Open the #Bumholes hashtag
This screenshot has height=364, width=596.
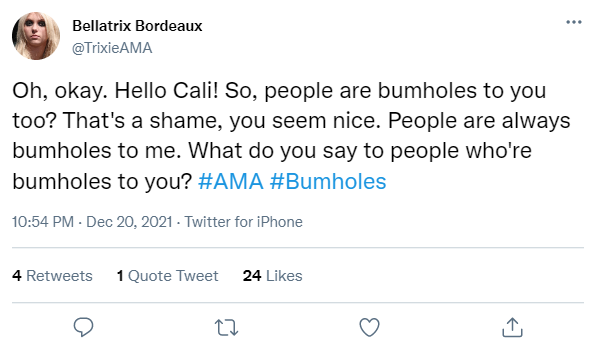point(328,181)
